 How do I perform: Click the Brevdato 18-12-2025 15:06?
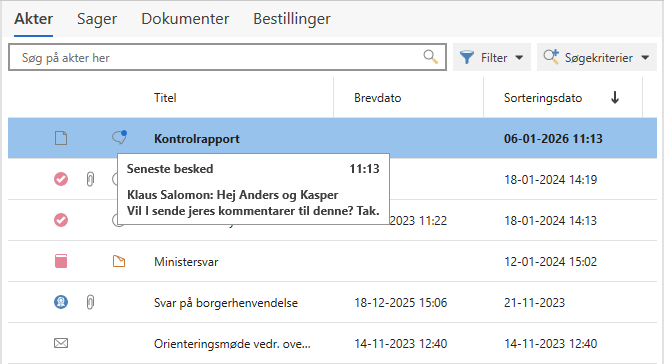point(401,303)
